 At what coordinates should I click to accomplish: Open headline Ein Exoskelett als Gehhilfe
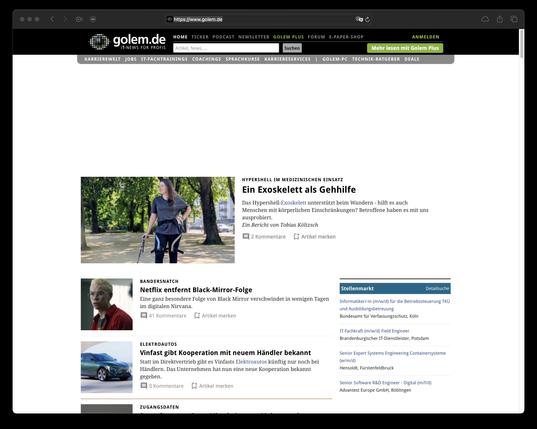point(299,189)
